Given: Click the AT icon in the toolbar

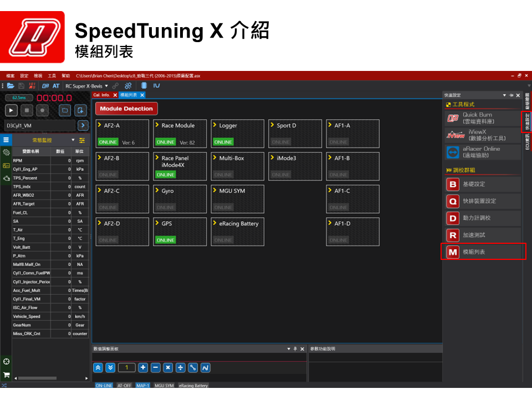Looking at the screenshot, I should (x=56, y=86).
